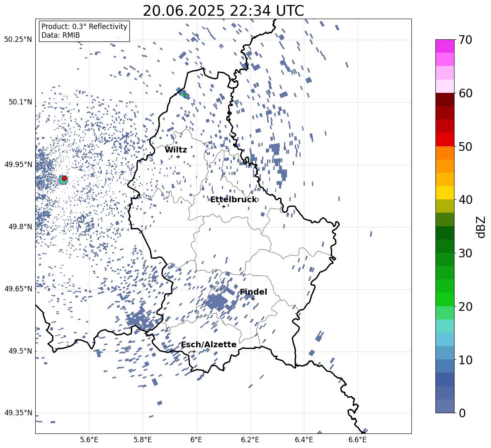Click the 6.6°E longitude label
Screen dimensions: 491x448
(x=357, y=440)
